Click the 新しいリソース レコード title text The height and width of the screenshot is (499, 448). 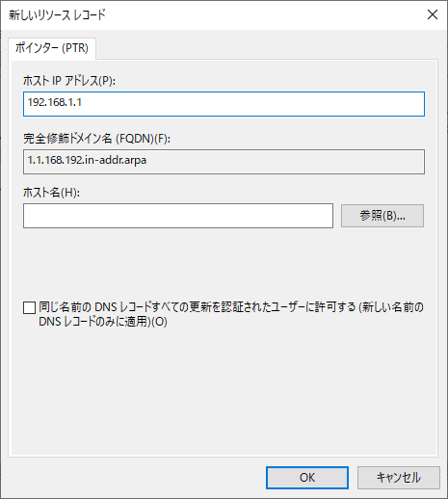pos(57,14)
